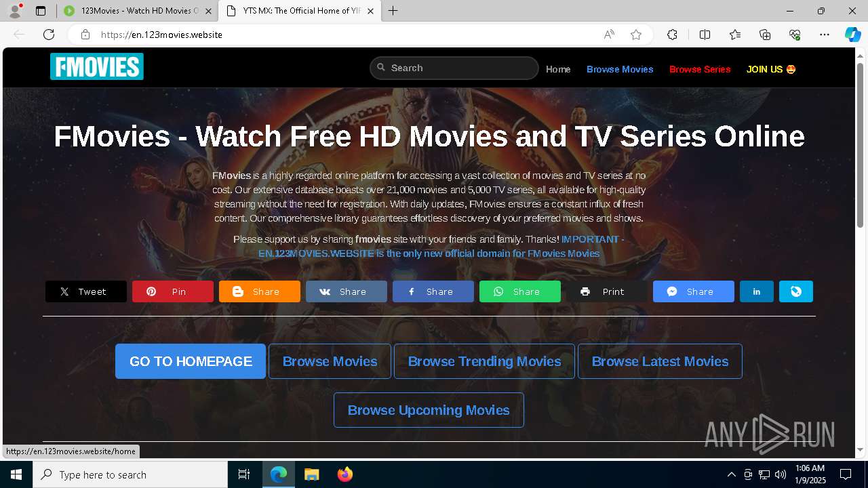868x488 pixels.
Task: Close the YTS MX tab
Action: [x=370, y=11]
